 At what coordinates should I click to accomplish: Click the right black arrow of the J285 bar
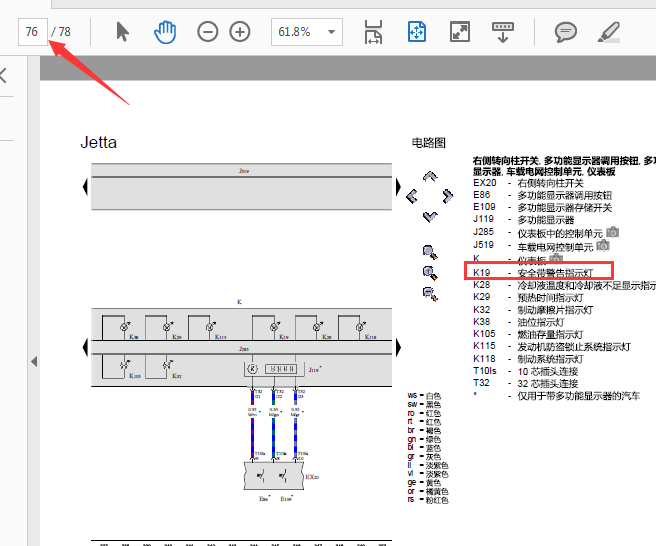[398, 348]
